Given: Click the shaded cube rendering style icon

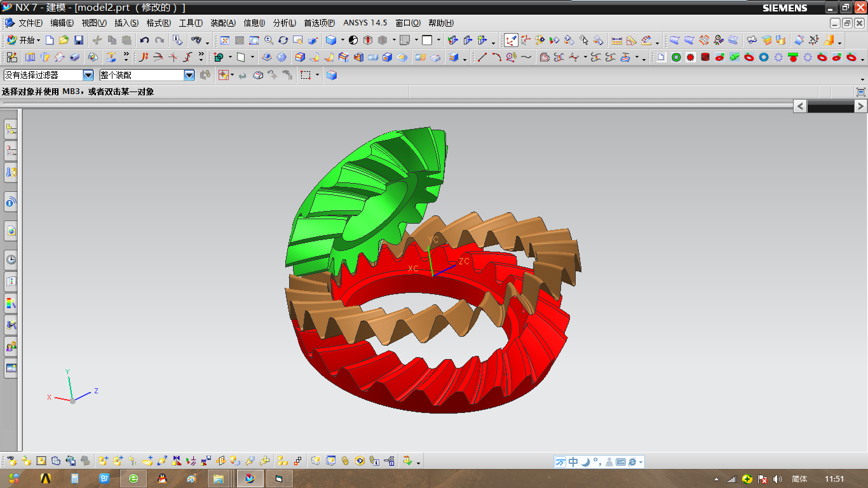Looking at the screenshot, I should [x=330, y=40].
